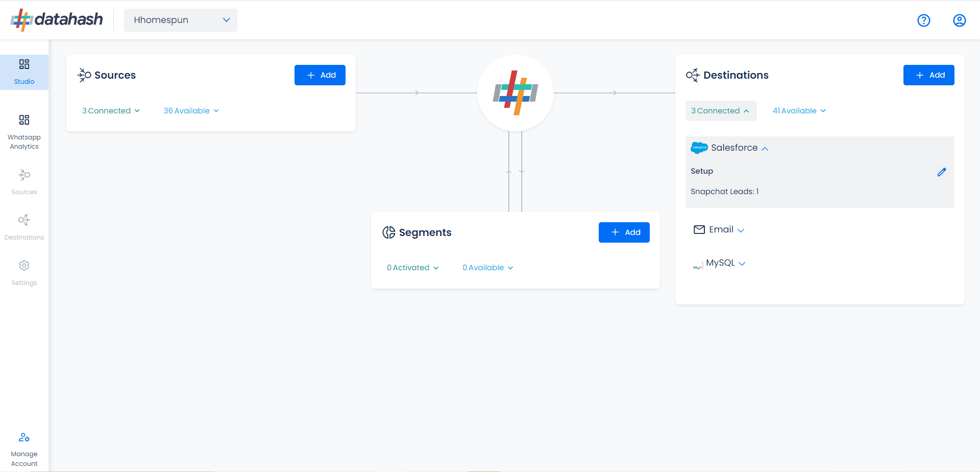Collapse the 3 Connected destinations list
The image size is (980, 472).
coord(720,111)
